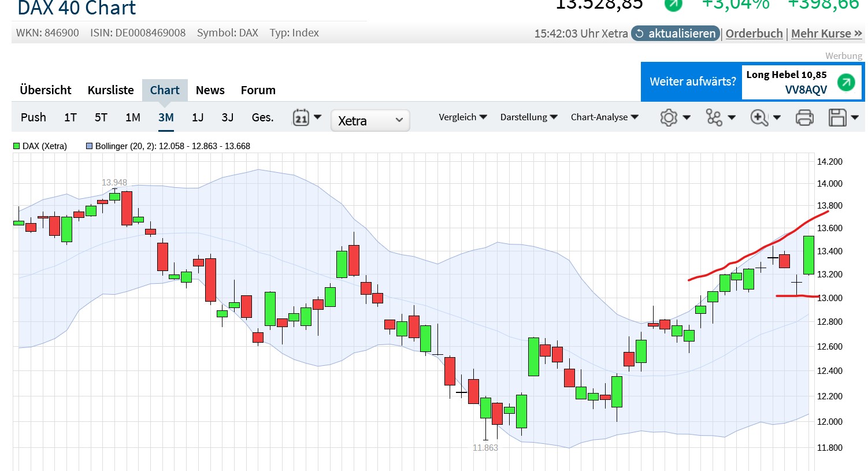The height and width of the screenshot is (471, 868).
Task: Select the 1T time range
Action: click(x=71, y=117)
